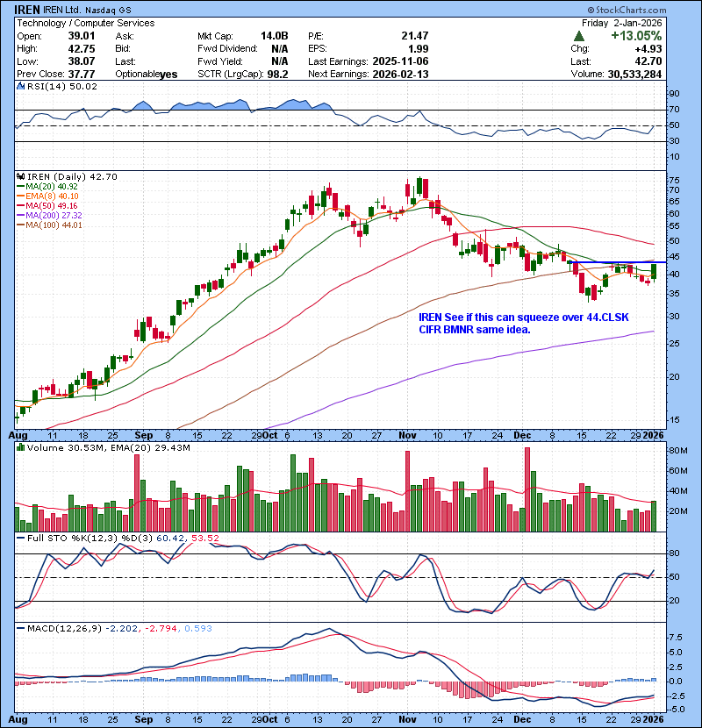The image size is (702, 728).
Task: Click the Optionable 'yes' value
Action: (168, 75)
